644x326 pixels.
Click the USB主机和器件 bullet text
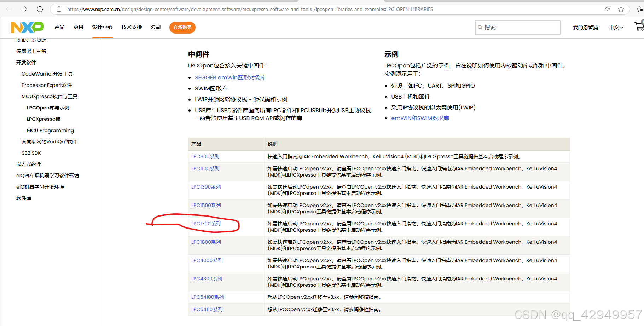(x=411, y=97)
